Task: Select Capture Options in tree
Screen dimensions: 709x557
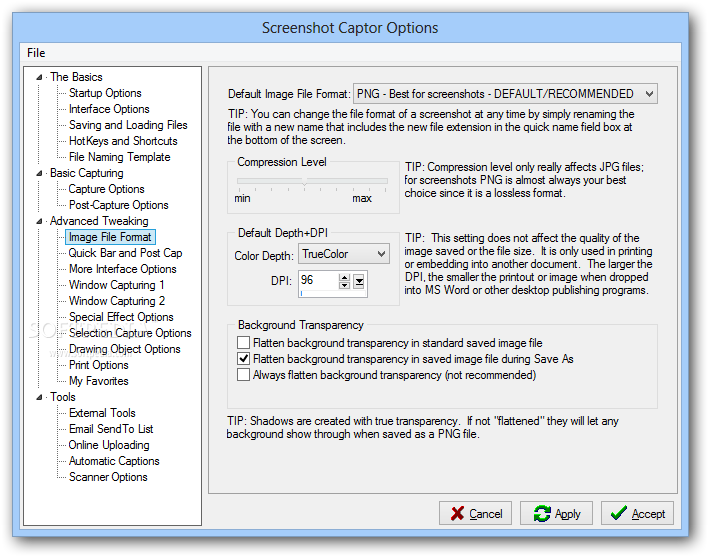Action: point(106,189)
